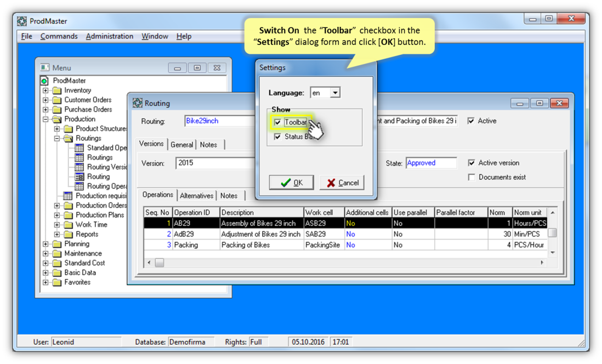Click the Routing field showing Bike29inch
Screen dimensions: 602x364
click(x=220, y=121)
